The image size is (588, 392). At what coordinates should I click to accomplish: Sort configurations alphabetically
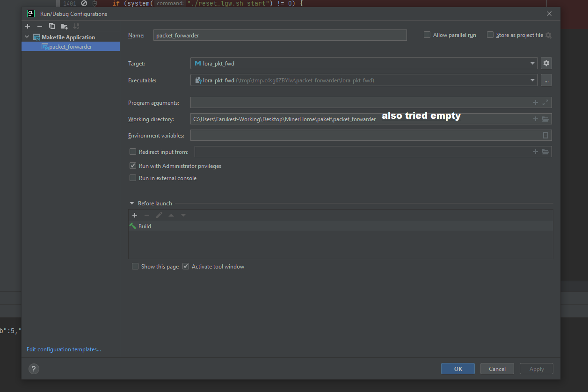point(77,26)
